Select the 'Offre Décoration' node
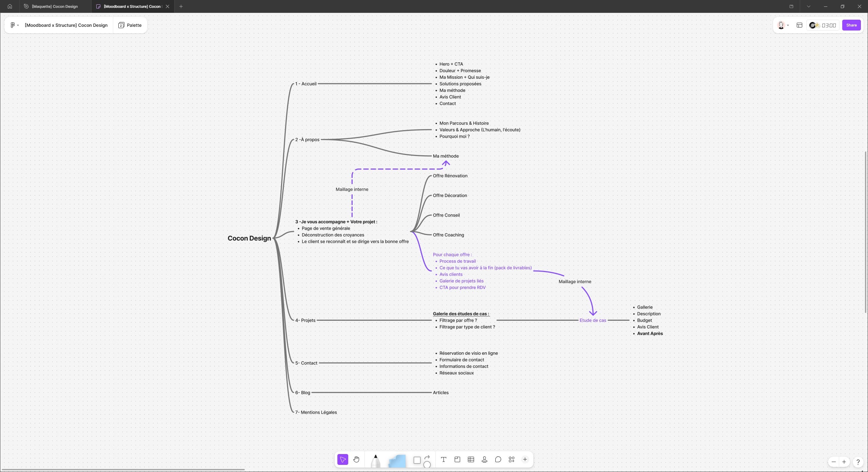 (x=450, y=195)
